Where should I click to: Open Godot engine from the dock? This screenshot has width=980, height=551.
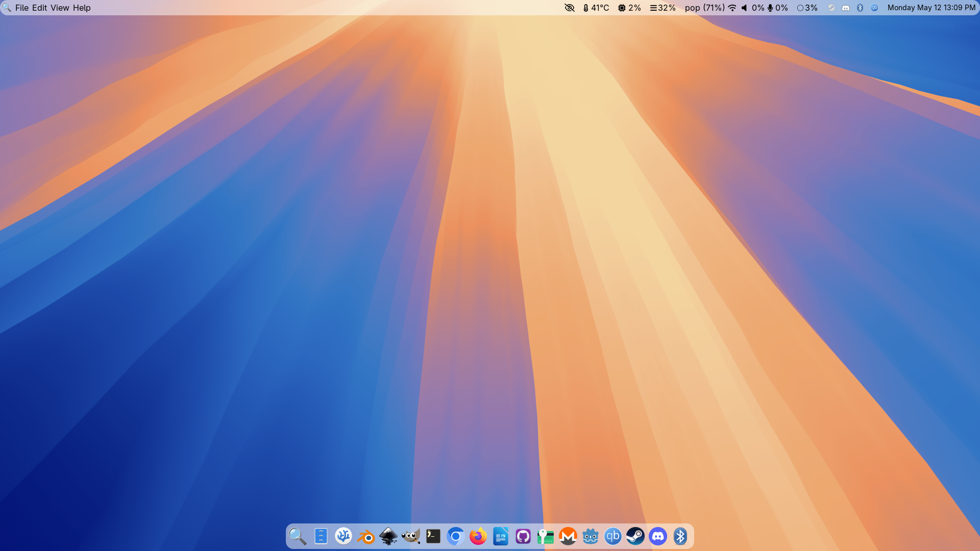pos(591,536)
